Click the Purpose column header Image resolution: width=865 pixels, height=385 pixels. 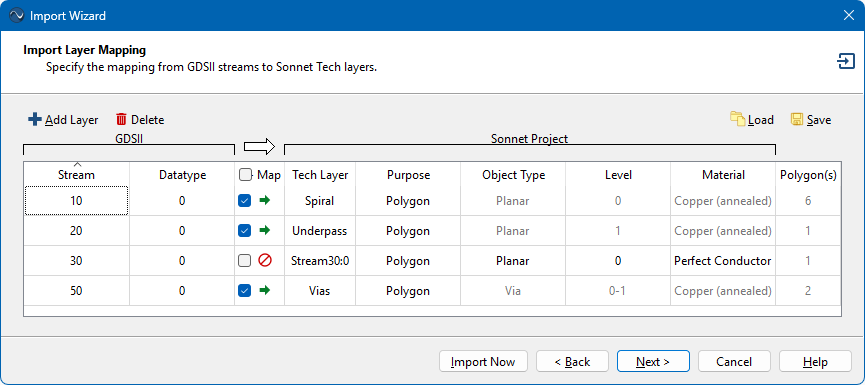click(408, 175)
